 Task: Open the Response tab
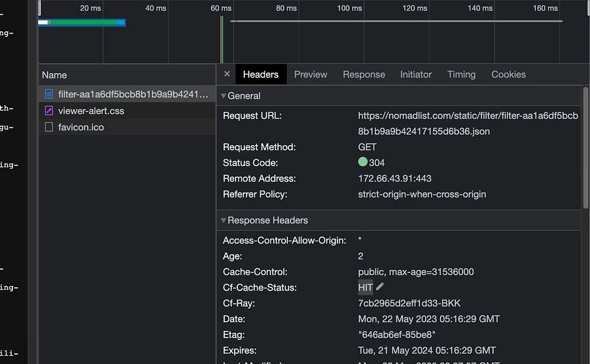[363, 74]
